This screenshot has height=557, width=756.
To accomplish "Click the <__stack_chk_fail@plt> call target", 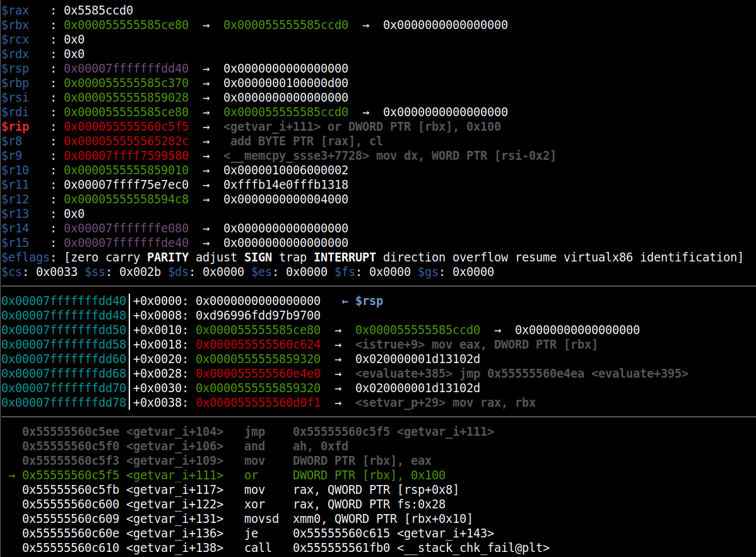I will (473, 548).
